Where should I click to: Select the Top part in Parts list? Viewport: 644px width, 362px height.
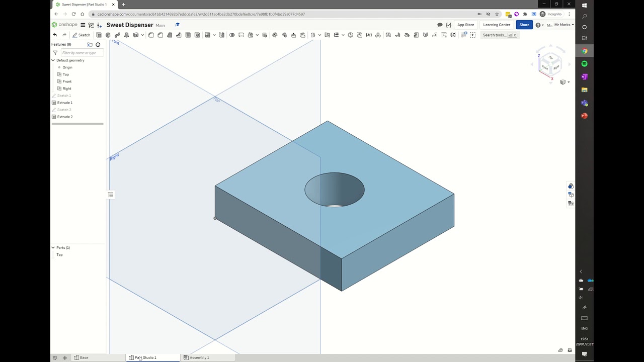click(x=59, y=255)
